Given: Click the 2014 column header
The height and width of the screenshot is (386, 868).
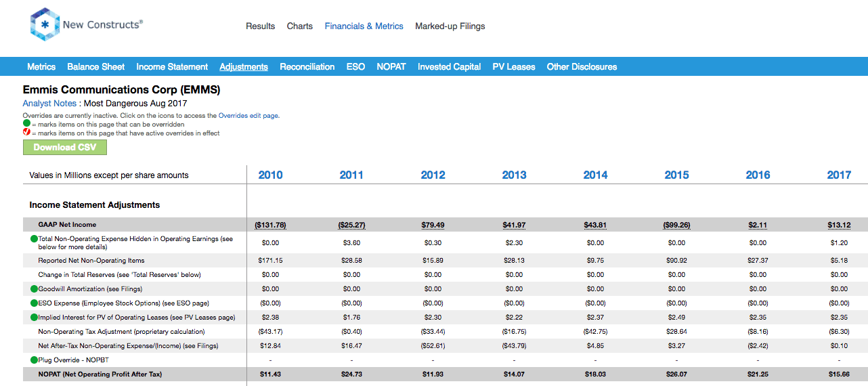Looking at the screenshot, I should [x=595, y=175].
